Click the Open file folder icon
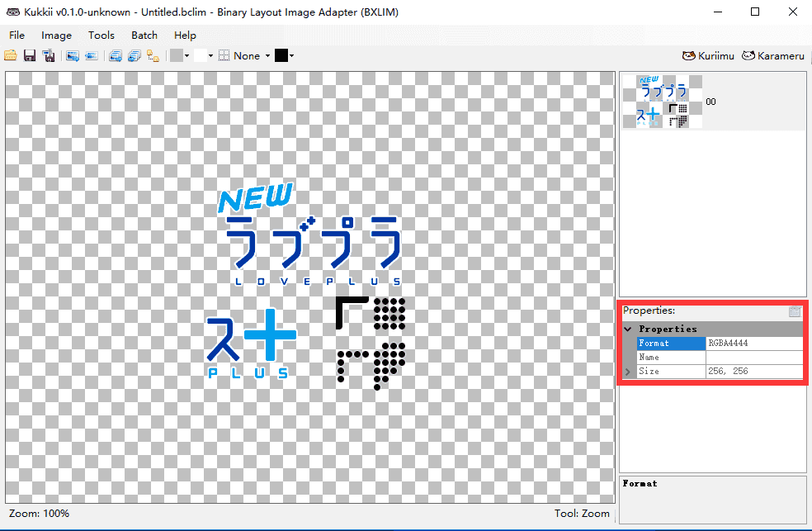The width and height of the screenshot is (812, 531). click(11, 55)
